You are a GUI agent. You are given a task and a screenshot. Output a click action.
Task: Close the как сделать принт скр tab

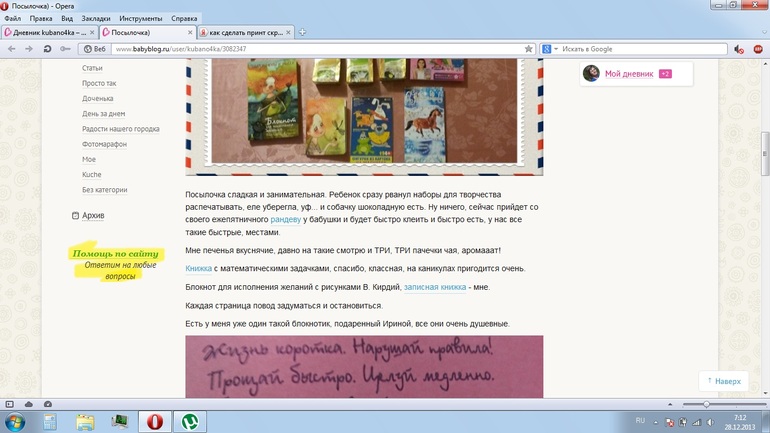coord(288,32)
